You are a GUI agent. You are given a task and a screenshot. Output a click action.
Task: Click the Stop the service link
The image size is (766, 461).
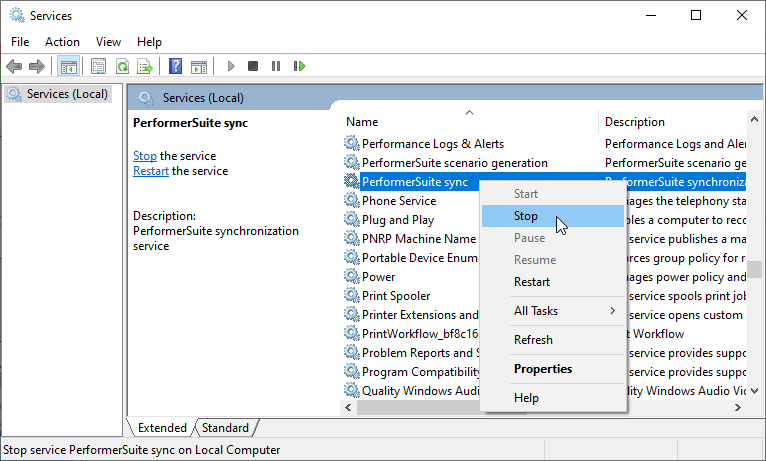pos(145,156)
